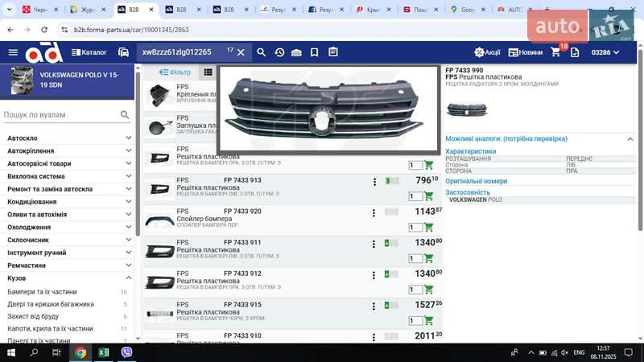The width and height of the screenshot is (644, 362).
Task: Open the shopping cart in the header
Action: pos(555,52)
